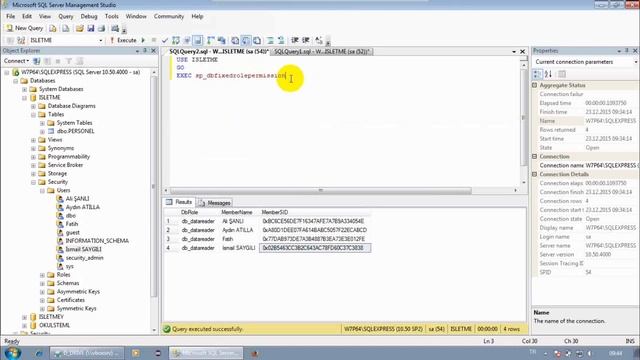Click the Asymmetric Keys folder

[x=78, y=291]
